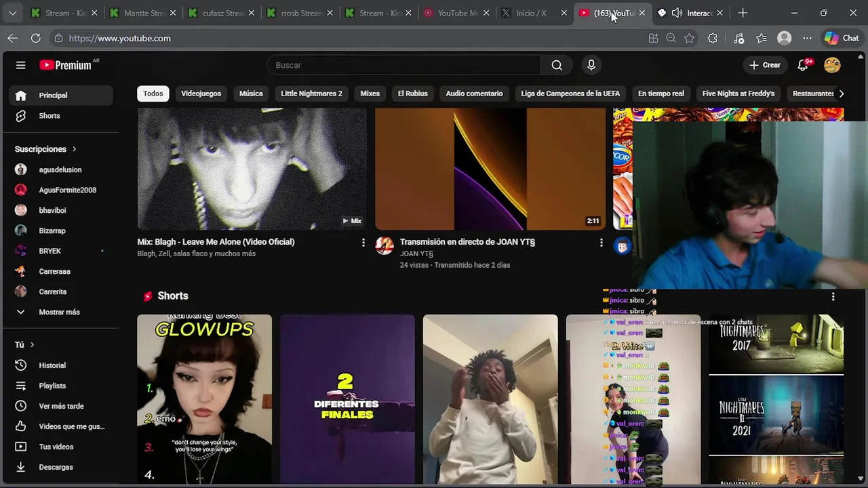
Task: Open the notifications bell
Action: (x=803, y=65)
